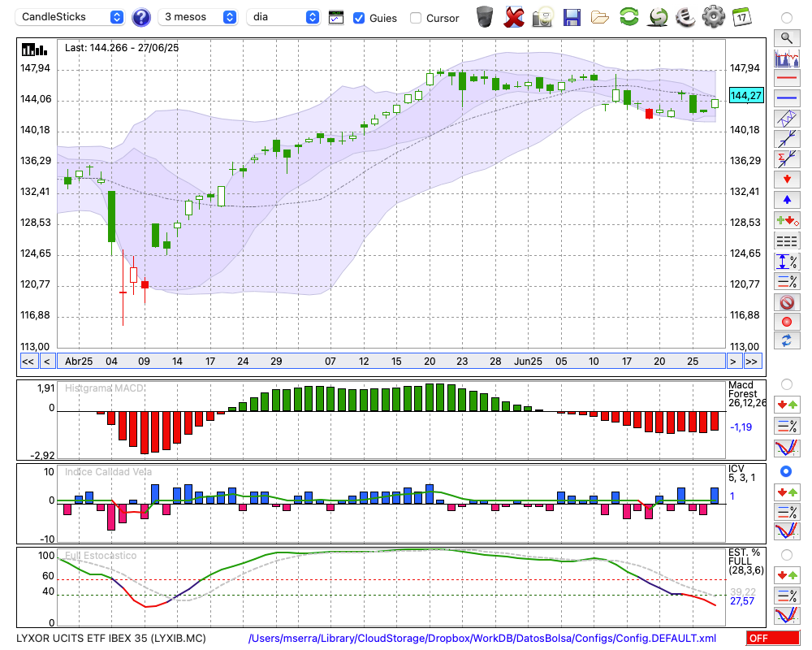
Task: Click the red X delete icon
Action: [x=514, y=17]
